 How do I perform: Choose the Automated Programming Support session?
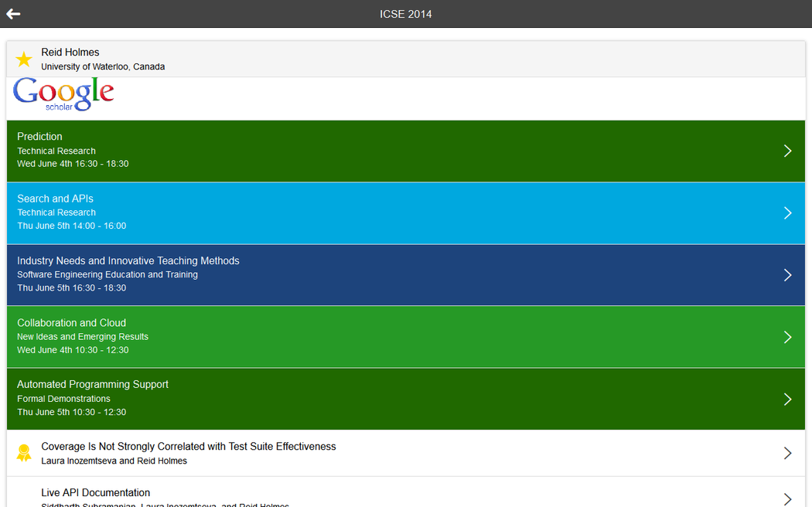[x=93, y=385]
